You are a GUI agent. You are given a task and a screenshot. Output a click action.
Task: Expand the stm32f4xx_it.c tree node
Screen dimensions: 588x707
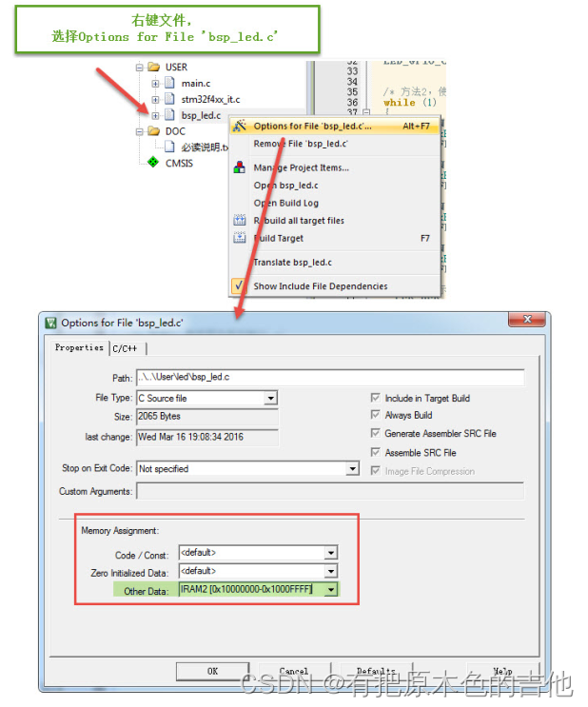(156, 99)
